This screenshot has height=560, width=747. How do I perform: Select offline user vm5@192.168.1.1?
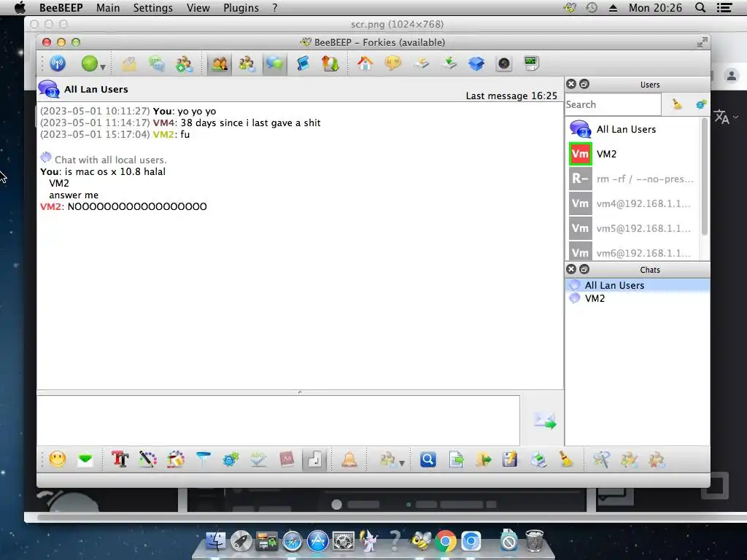(633, 228)
